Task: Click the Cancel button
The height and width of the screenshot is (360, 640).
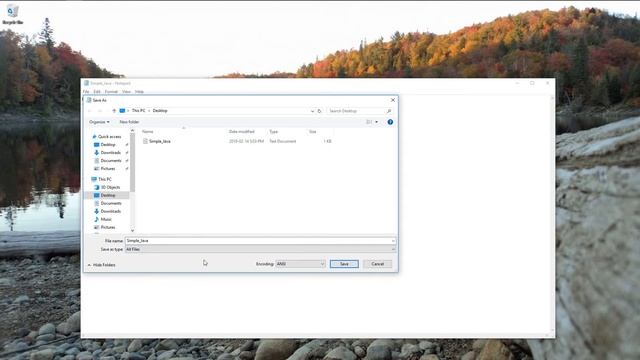Action: pos(378,264)
